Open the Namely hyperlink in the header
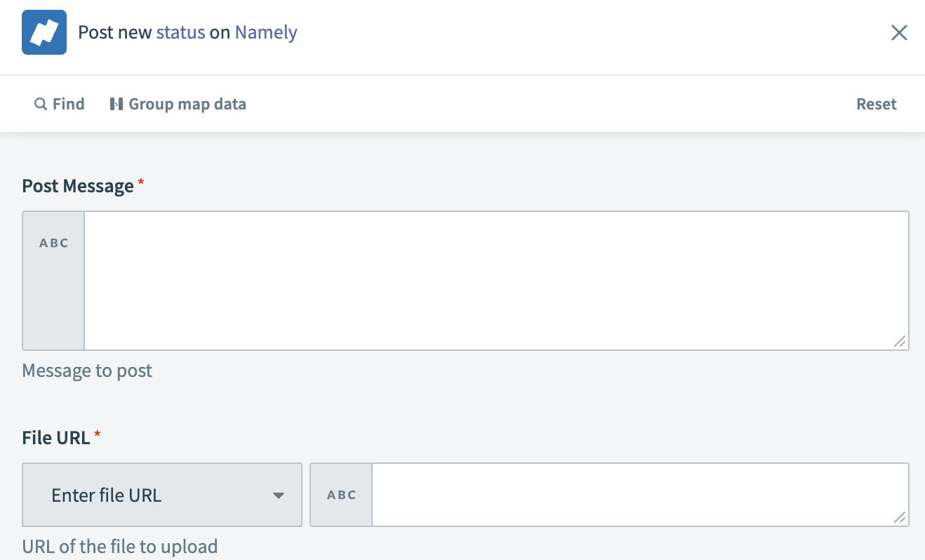This screenshot has height=560, width=925. pos(265,32)
